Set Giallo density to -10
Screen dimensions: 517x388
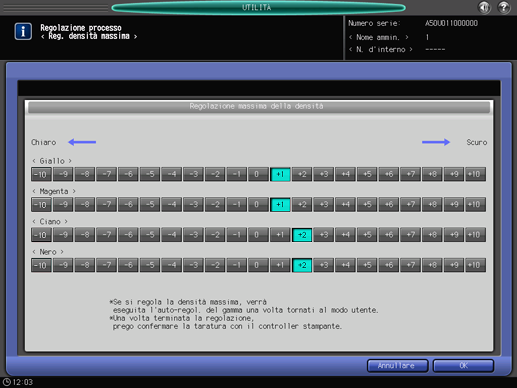pos(41,174)
